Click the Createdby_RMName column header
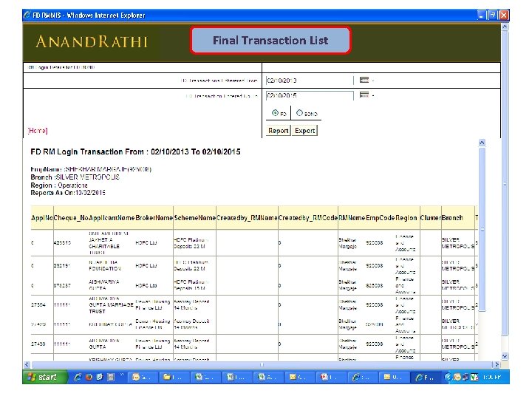 tap(247, 218)
